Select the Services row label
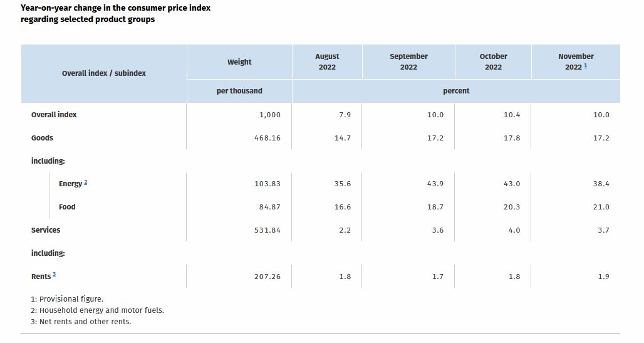 [x=46, y=230]
